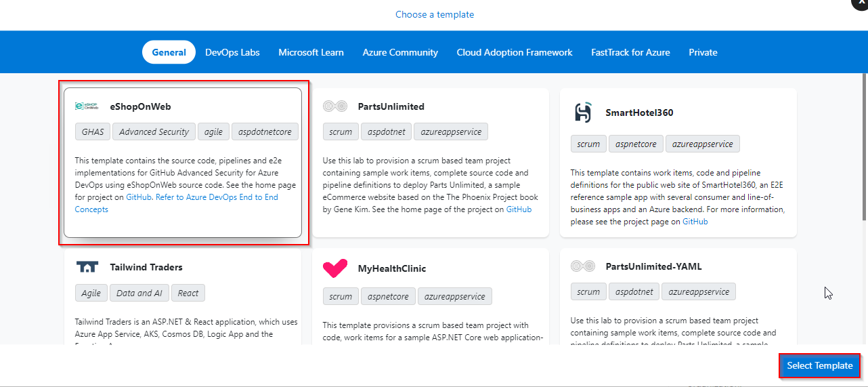Click the scrum tag on MyHealthClinic
This screenshot has height=387, width=868.
tap(341, 296)
